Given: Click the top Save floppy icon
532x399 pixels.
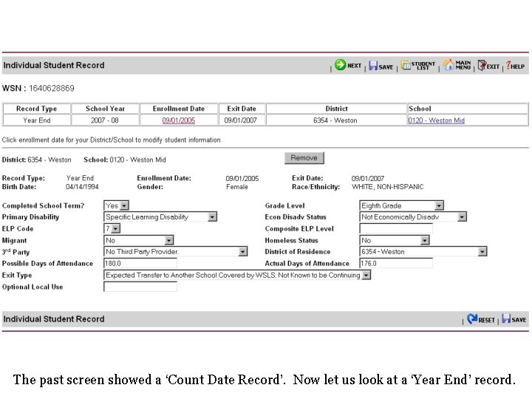Looking at the screenshot, I should (373, 66).
